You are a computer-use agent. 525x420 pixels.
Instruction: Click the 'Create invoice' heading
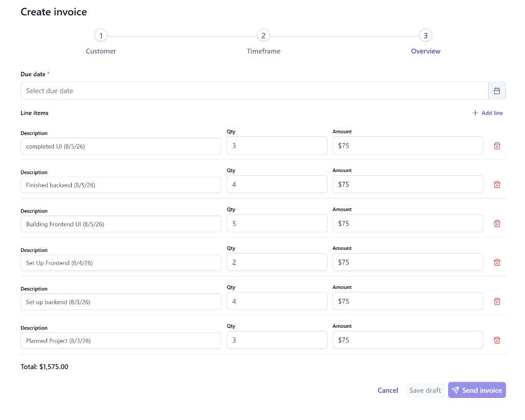[53, 12]
